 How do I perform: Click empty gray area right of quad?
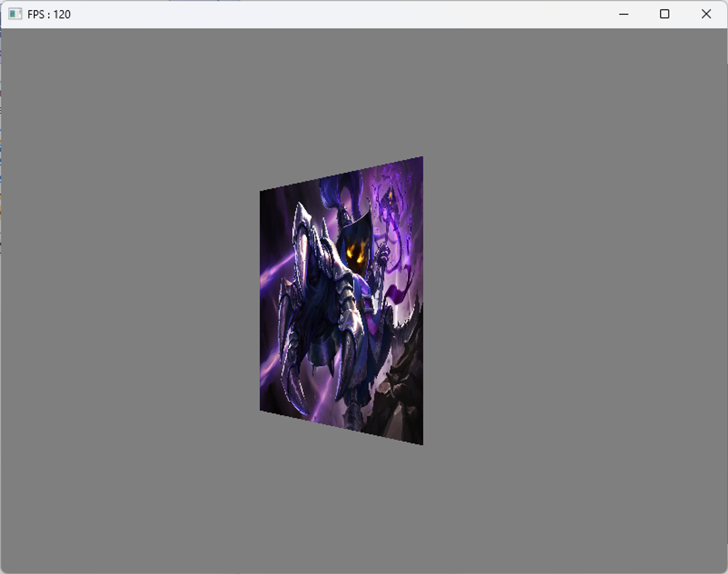tap(575, 299)
